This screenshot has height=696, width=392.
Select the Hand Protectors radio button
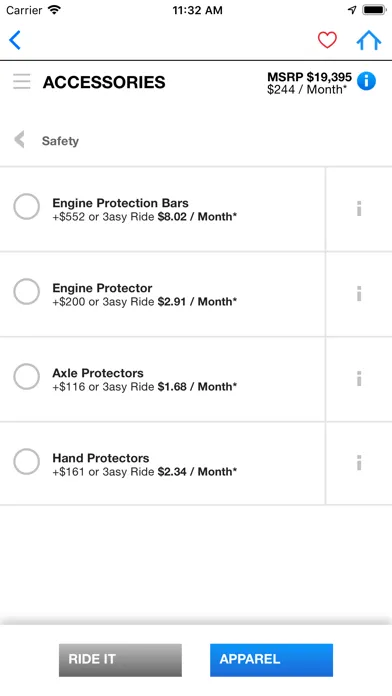(27, 462)
